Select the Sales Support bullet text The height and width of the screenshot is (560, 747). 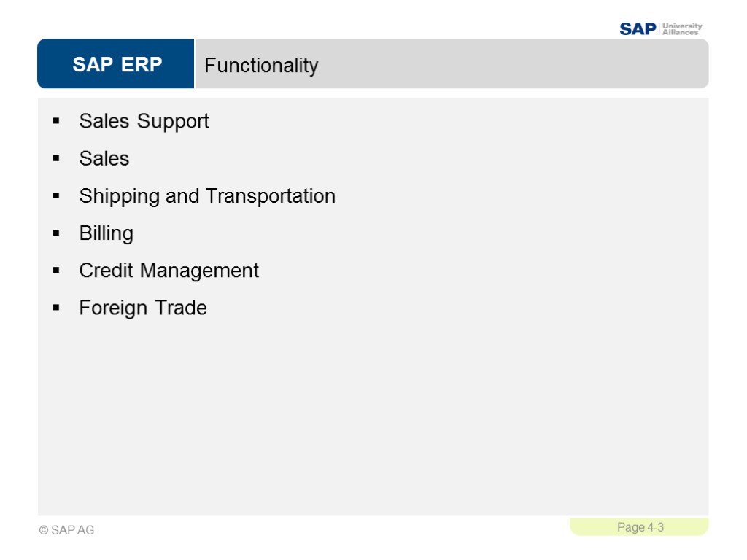(144, 121)
